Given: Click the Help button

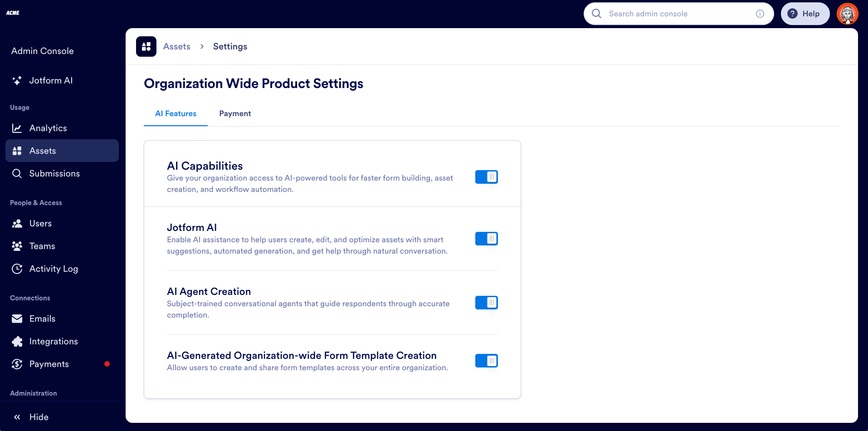Looking at the screenshot, I should click(805, 14).
